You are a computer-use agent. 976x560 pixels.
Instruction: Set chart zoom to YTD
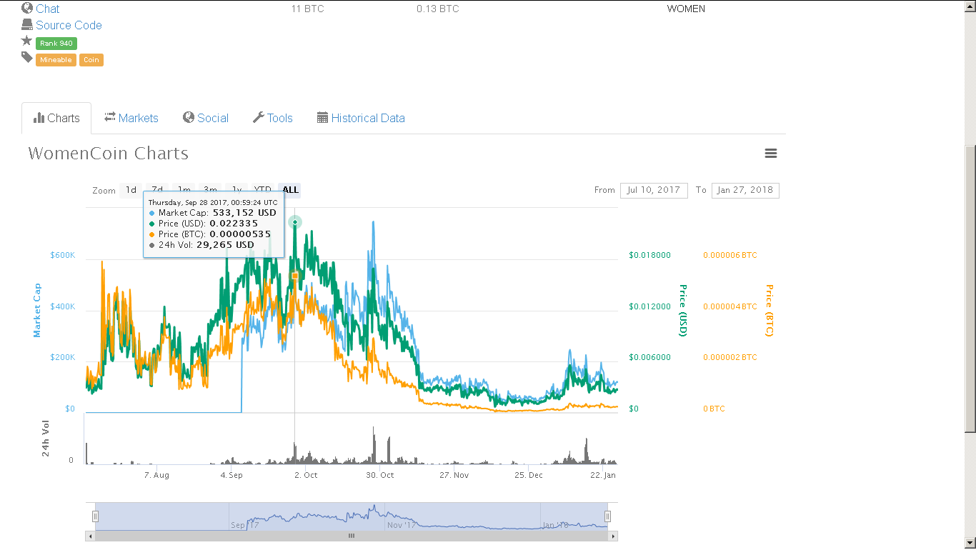coord(263,190)
